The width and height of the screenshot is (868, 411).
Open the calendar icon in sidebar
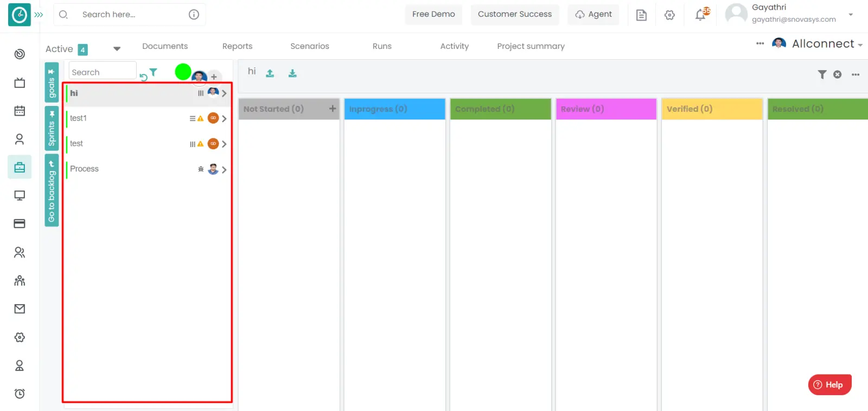[x=20, y=111]
